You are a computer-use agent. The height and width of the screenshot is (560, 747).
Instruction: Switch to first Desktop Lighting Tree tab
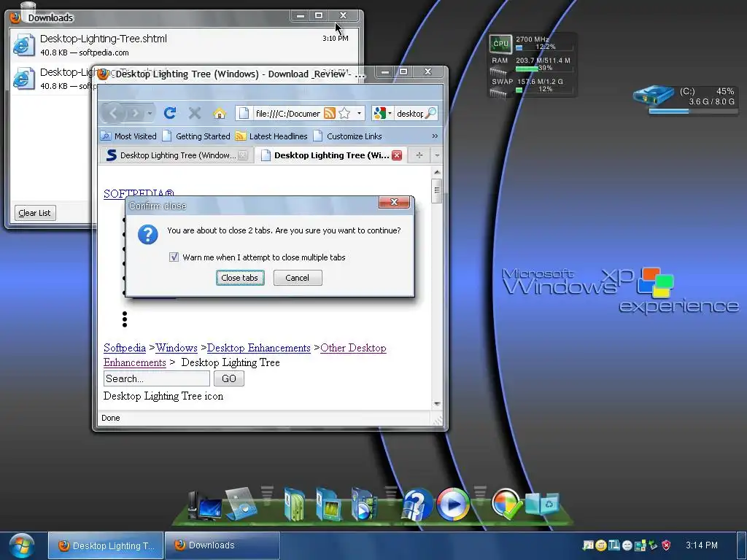click(177, 155)
